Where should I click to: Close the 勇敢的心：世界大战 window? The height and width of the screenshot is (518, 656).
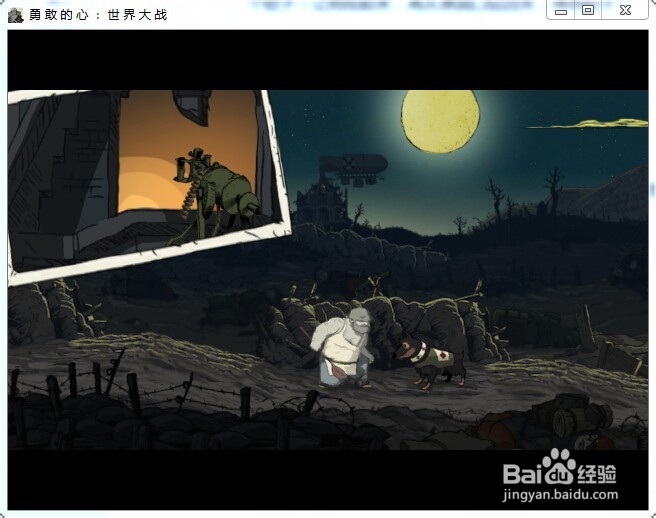coord(625,10)
